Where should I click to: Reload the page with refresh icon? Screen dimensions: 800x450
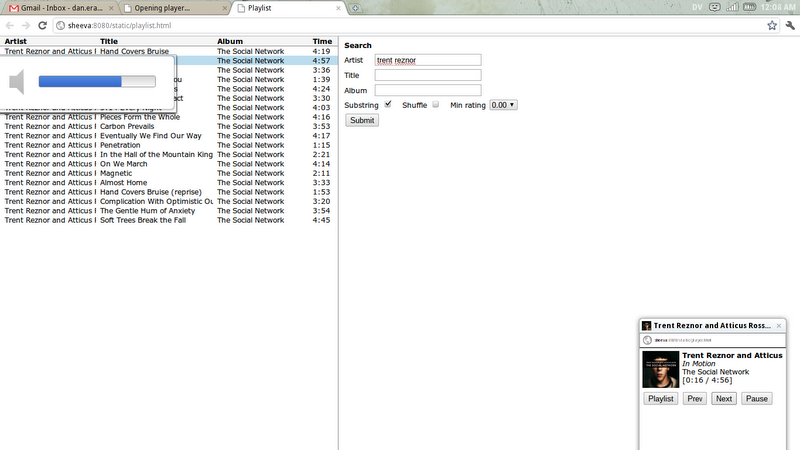pyautogui.click(x=42, y=26)
